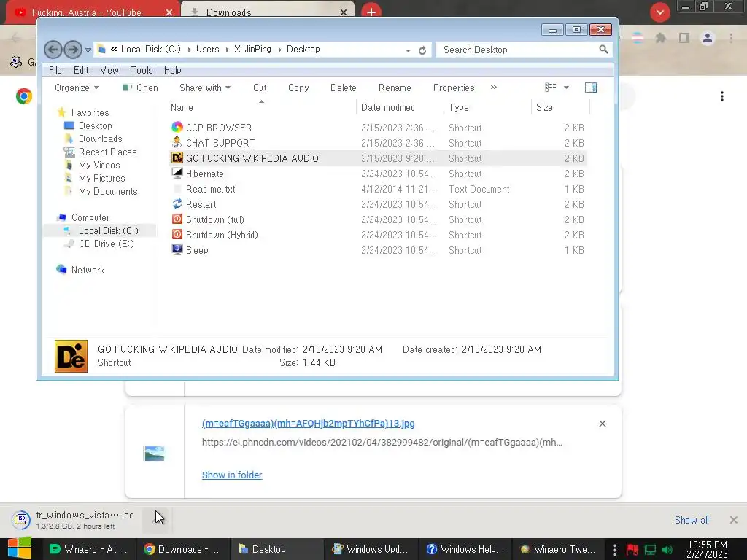The height and width of the screenshot is (560, 747).
Task: Select Favorites in the navigation pane
Action: click(x=90, y=112)
